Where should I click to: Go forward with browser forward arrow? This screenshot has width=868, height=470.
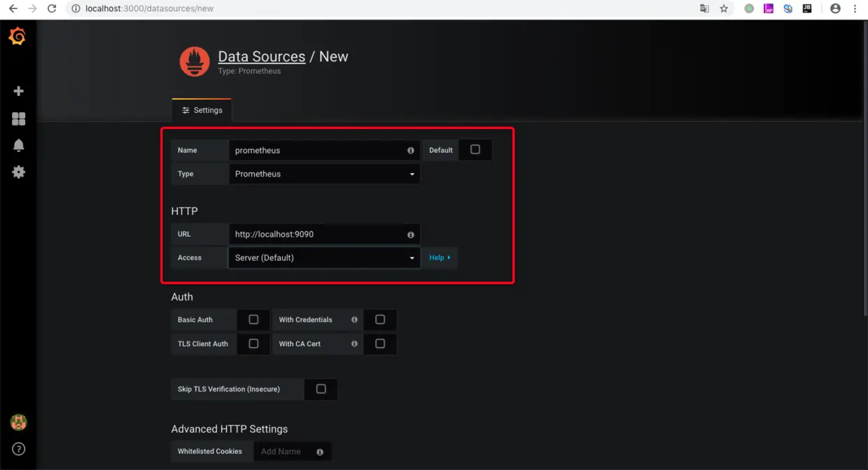tap(32, 9)
